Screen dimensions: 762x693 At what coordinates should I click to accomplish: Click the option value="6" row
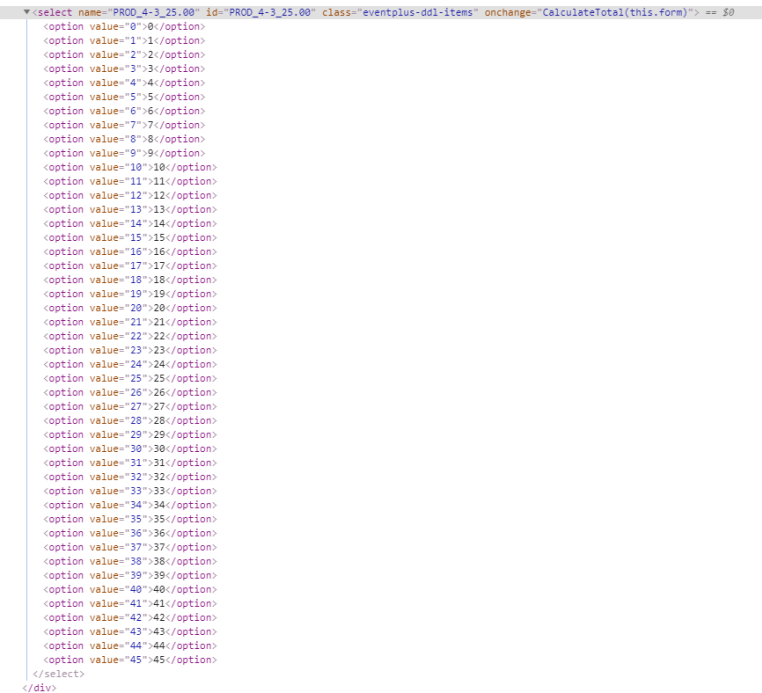click(124, 111)
